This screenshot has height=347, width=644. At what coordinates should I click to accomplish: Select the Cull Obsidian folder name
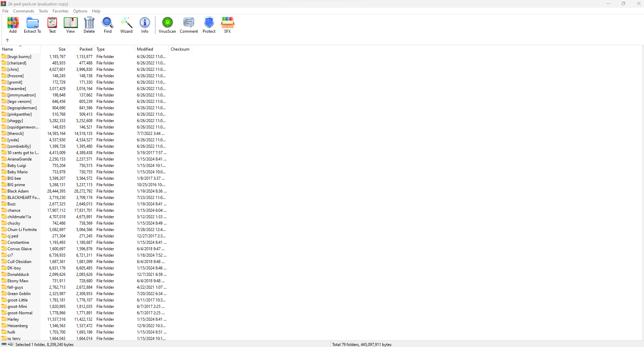[19, 262]
